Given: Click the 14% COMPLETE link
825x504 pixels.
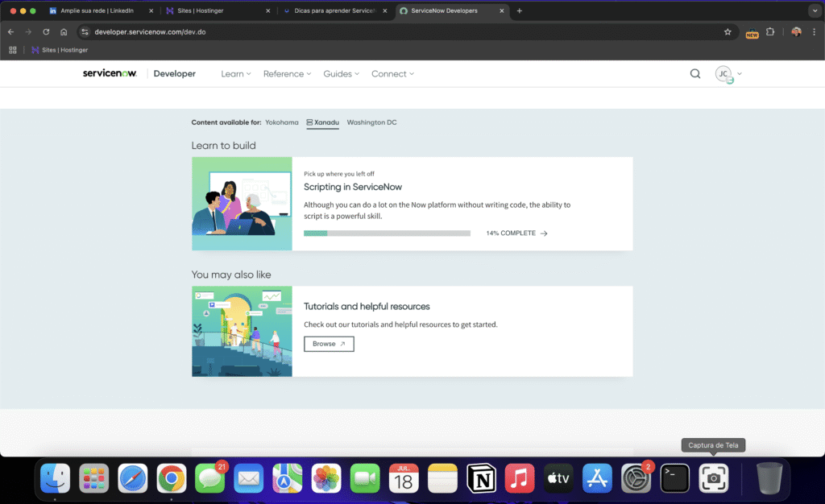Looking at the screenshot, I should coord(516,233).
